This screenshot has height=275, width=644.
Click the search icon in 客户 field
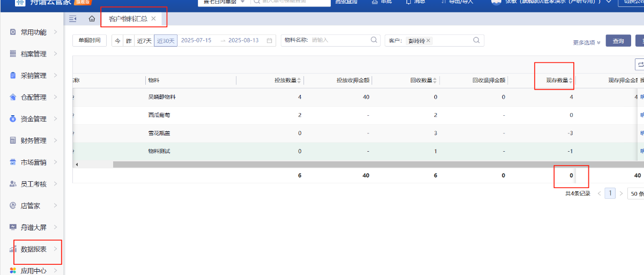point(476,40)
